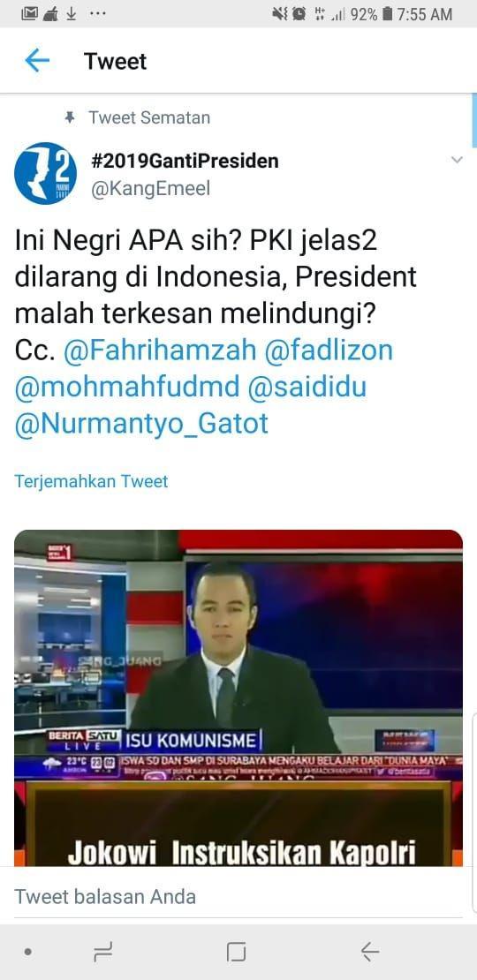Open the #2019GantiPresiden profile avatar
The height and width of the screenshot is (980, 477).
[x=45, y=173]
